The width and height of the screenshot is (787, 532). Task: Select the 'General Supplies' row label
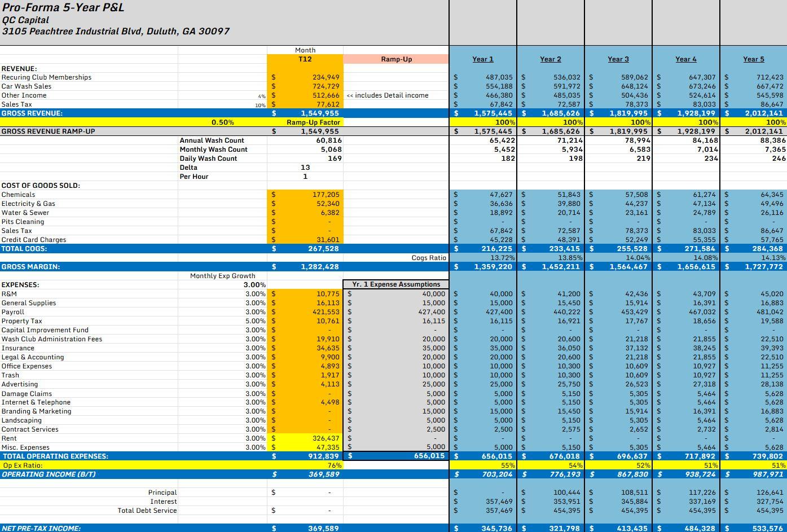pos(29,303)
